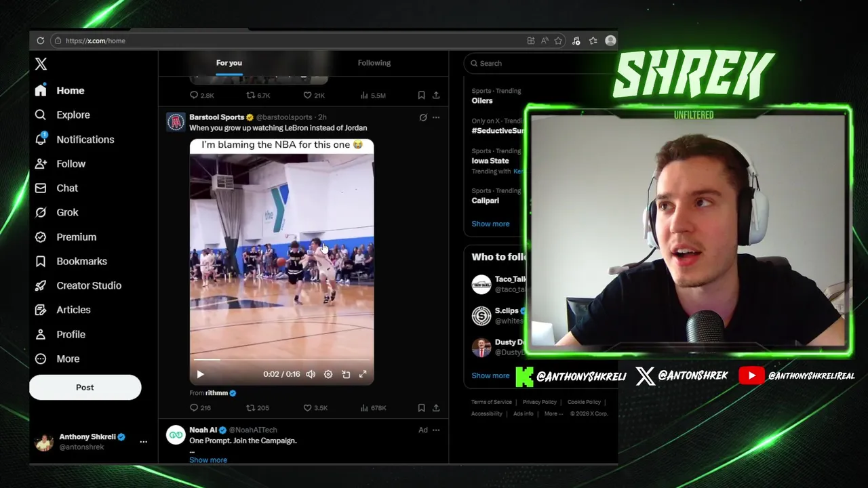Play the basketball video

(200, 374)
